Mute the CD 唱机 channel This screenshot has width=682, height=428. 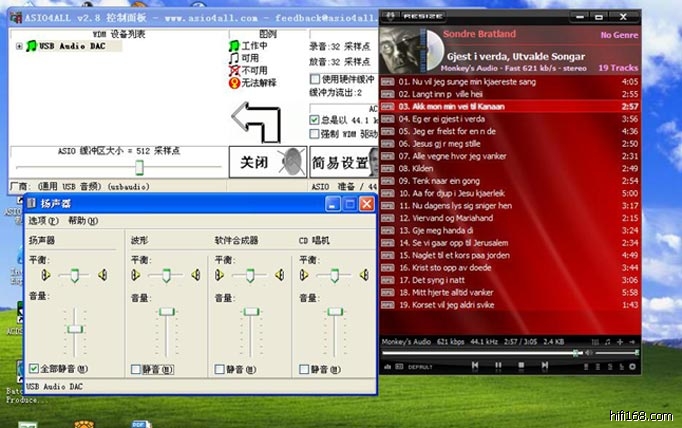click(x=305, y=369)
